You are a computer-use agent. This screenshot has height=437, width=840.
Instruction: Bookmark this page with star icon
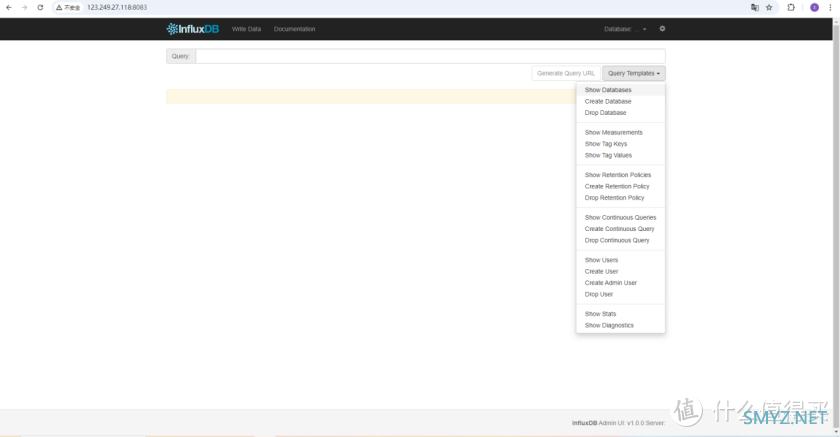pyautogui.click(x=769, y=7)
